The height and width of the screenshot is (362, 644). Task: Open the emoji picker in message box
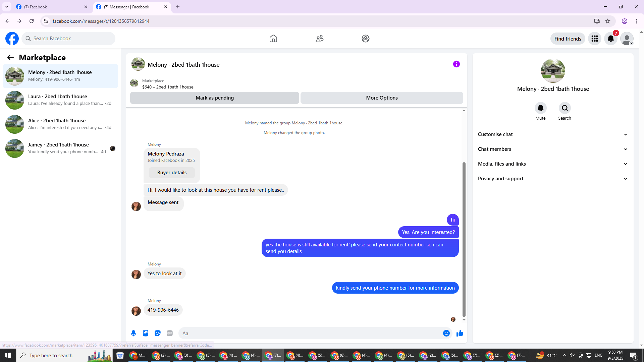click(x=446, y=333)
